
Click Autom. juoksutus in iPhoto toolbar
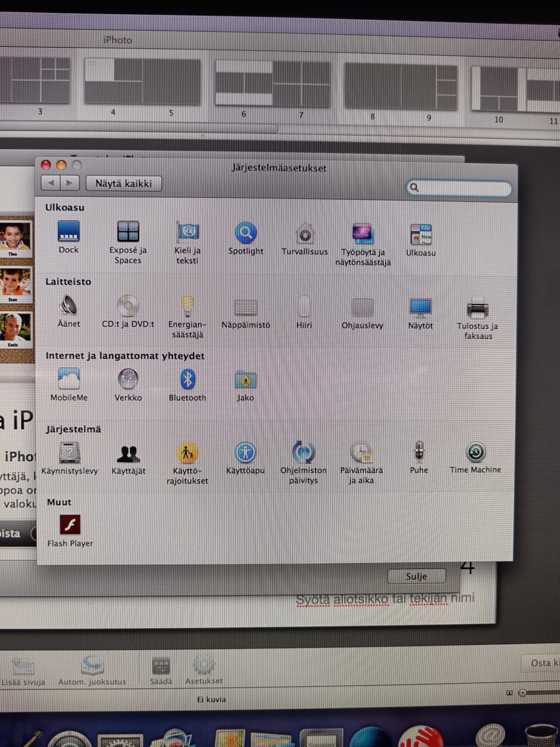coord(92,671)
